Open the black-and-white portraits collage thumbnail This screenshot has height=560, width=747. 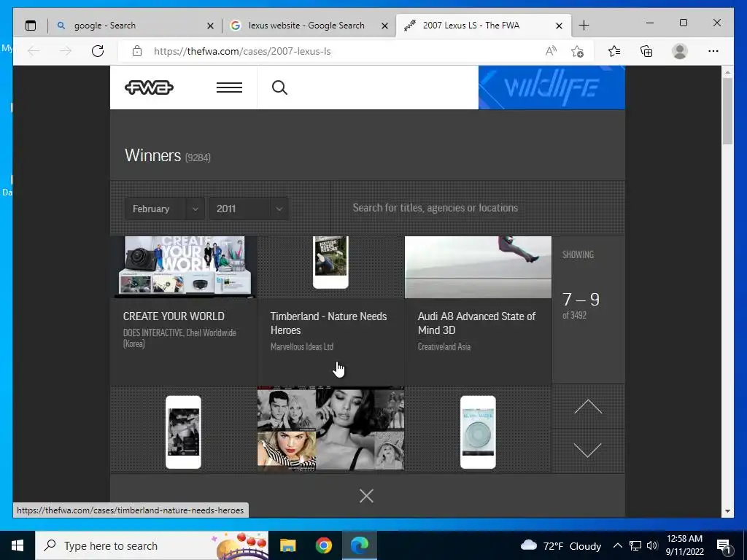330,429
